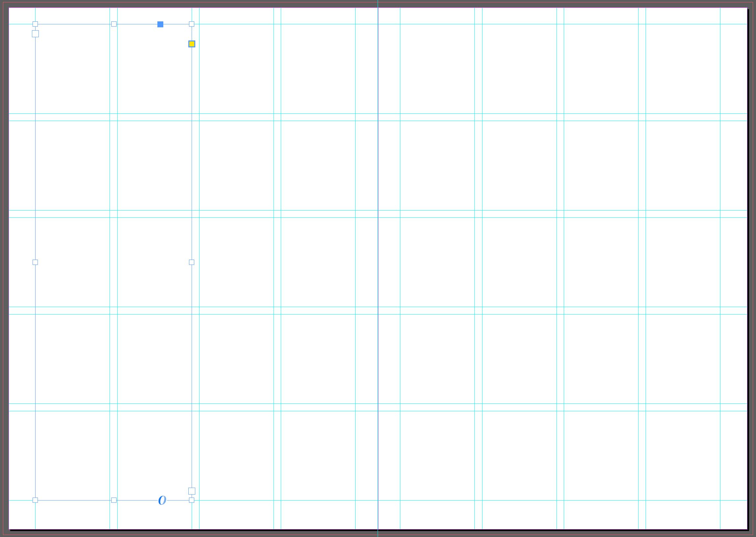Viewport: 756px width, 537px height.
Task: Click the text frame in port box
Action: click(x=36, y=34)
